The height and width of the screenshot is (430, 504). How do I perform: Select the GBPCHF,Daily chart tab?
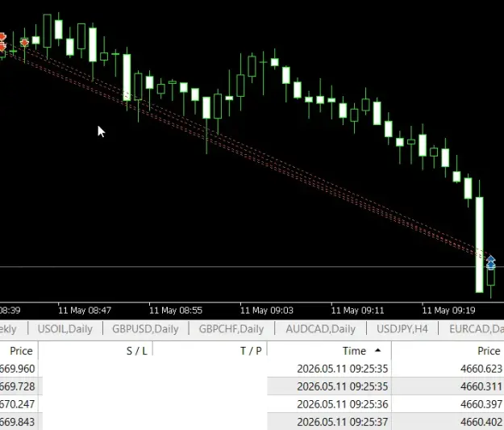tap(231, 328)
